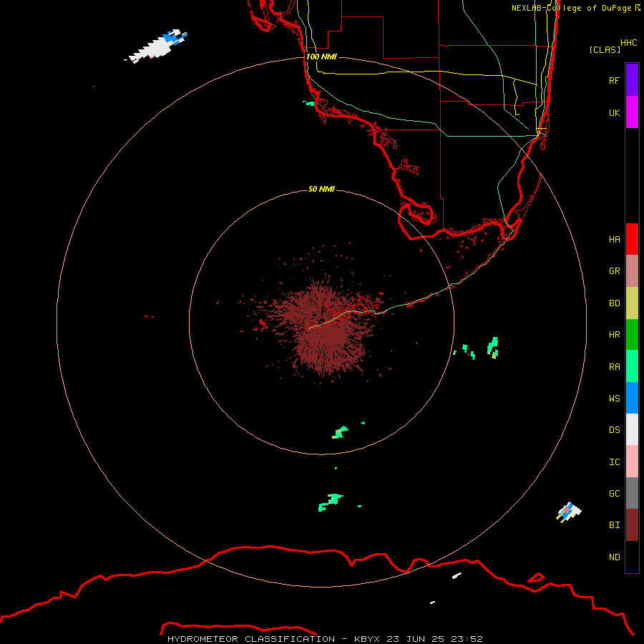Click the white dry snow echo with blue patch, upper left
The height and width of the screenshot is (644, 644).
157,46
